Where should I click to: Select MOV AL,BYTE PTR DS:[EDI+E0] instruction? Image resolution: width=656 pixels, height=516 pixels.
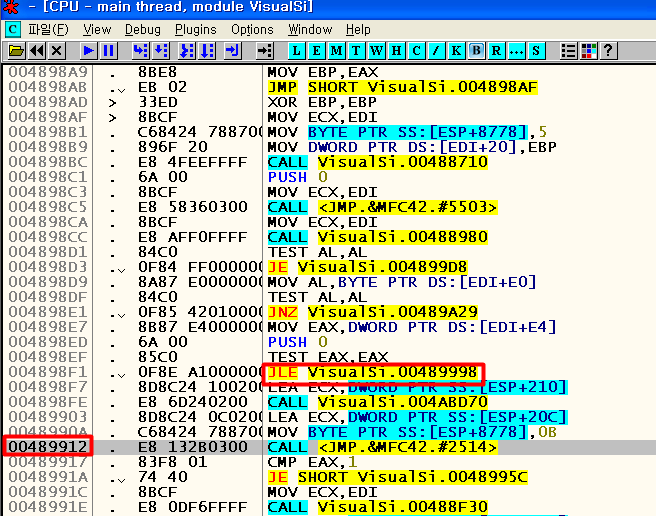pos(402,282)
